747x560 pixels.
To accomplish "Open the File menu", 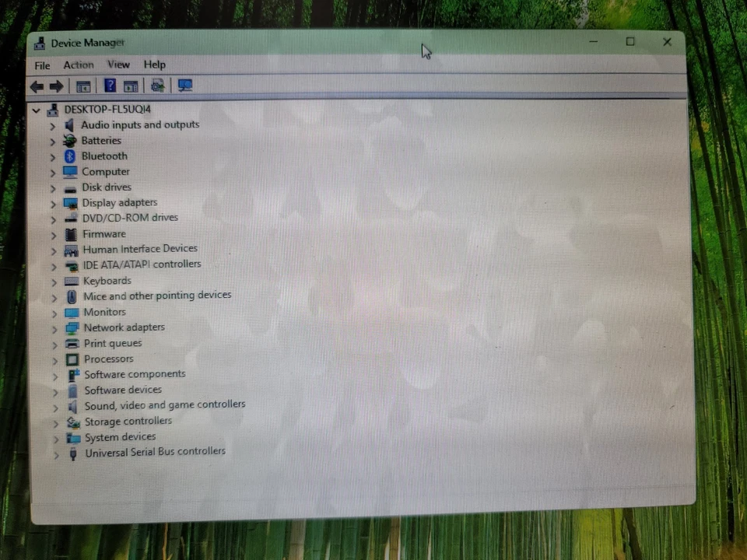I will (41, 65).
